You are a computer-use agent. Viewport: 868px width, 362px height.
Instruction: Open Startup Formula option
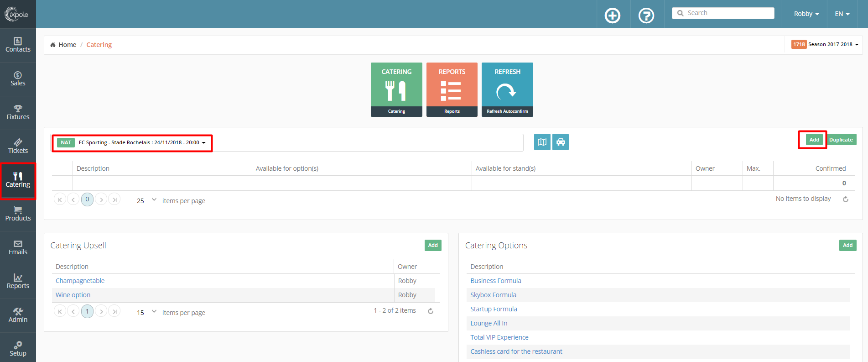[x=494, y=309]
